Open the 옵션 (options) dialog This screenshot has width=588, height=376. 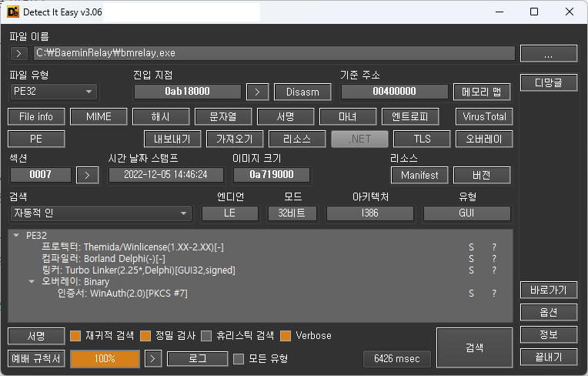(x=549, y=312)
